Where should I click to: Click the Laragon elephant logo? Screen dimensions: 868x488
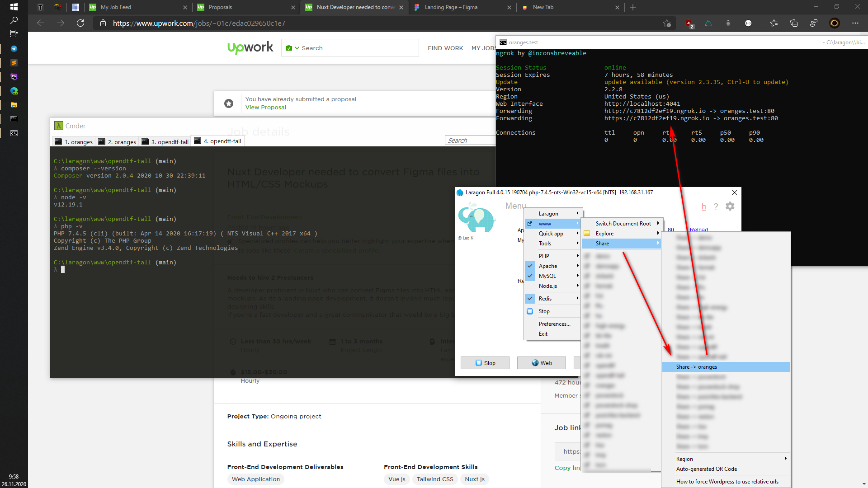coord(476,218)
